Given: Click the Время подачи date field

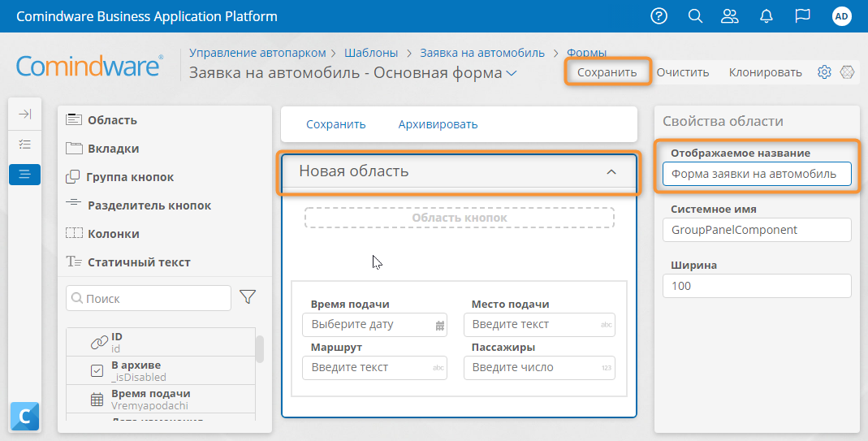Looking at the screenshot, I should [374, 325].
